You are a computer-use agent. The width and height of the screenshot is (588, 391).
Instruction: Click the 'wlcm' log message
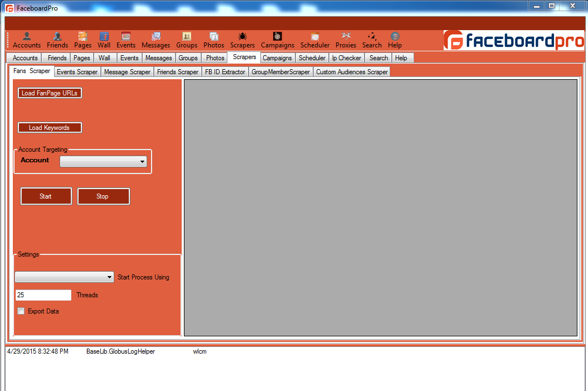click(x=200, y=351)
